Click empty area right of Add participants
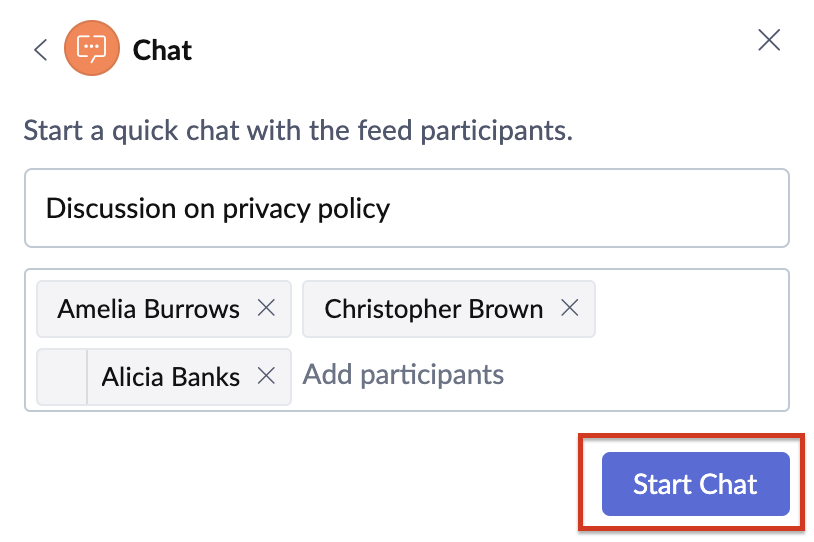Image resolution: width=814 pixels, height=542 pixels. pos(650,375)
